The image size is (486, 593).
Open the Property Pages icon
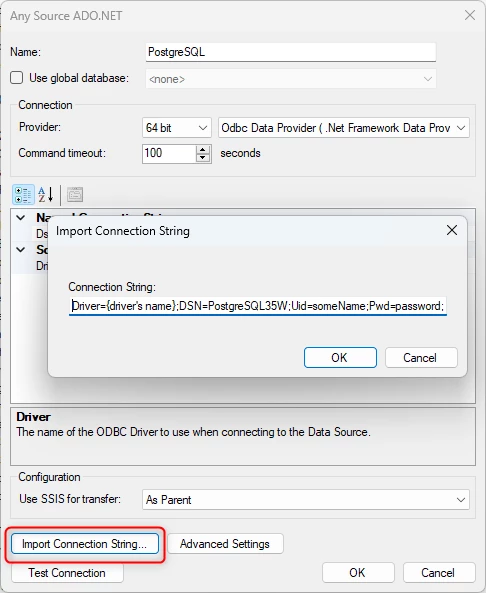pyautogui.click(x=75, y=195)
